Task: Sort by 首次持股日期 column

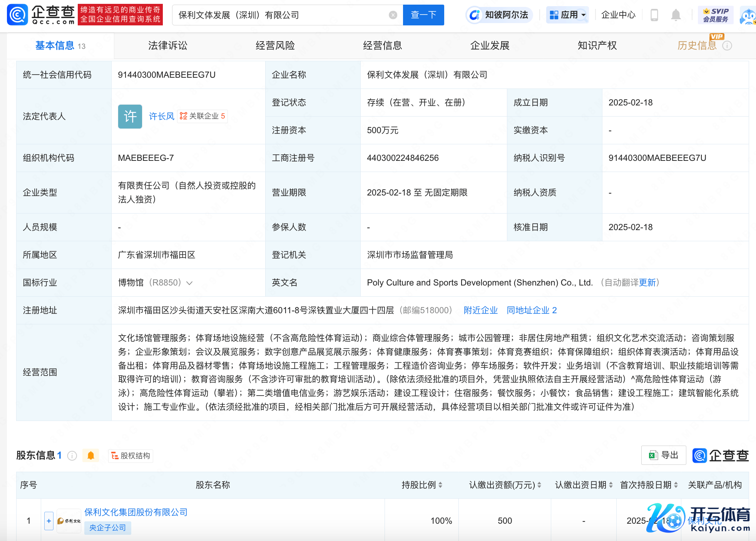Action: [x=676, y=485]
